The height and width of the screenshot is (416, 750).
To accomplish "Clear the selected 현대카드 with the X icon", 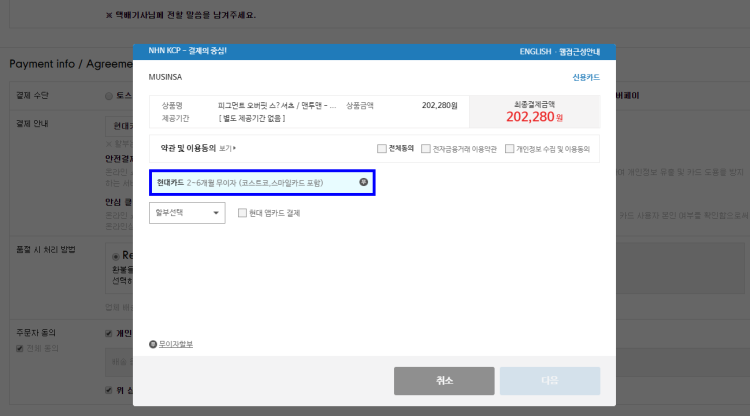I will pos(363,182).
